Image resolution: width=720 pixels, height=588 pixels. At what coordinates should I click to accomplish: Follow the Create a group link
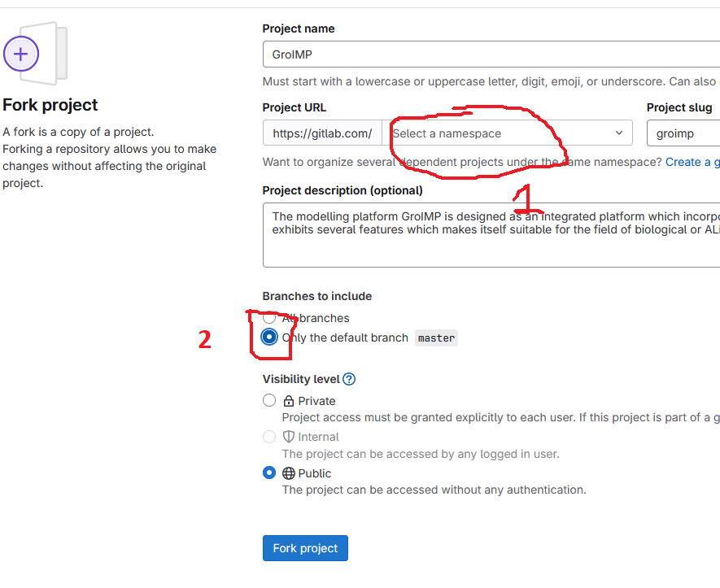[x=692, y=162]
